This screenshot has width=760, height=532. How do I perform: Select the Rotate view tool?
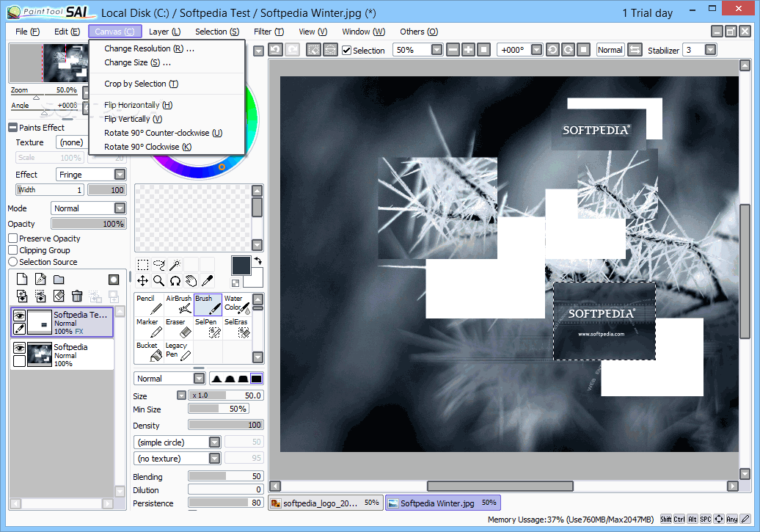pos(175,280)
